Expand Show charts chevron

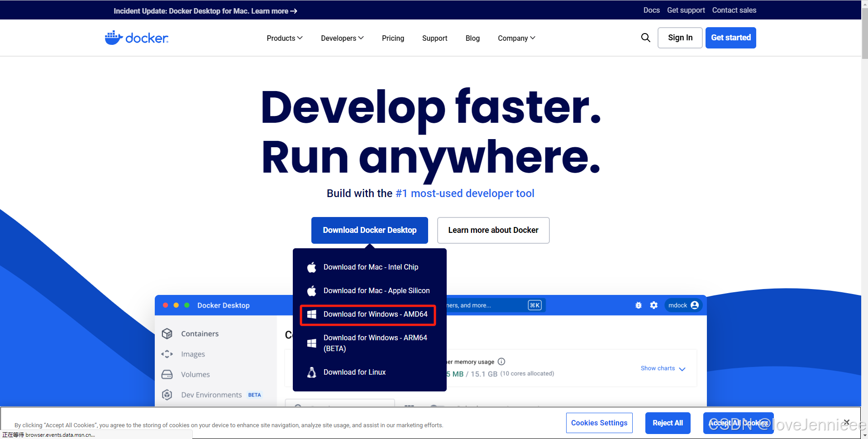click(682, 369)
